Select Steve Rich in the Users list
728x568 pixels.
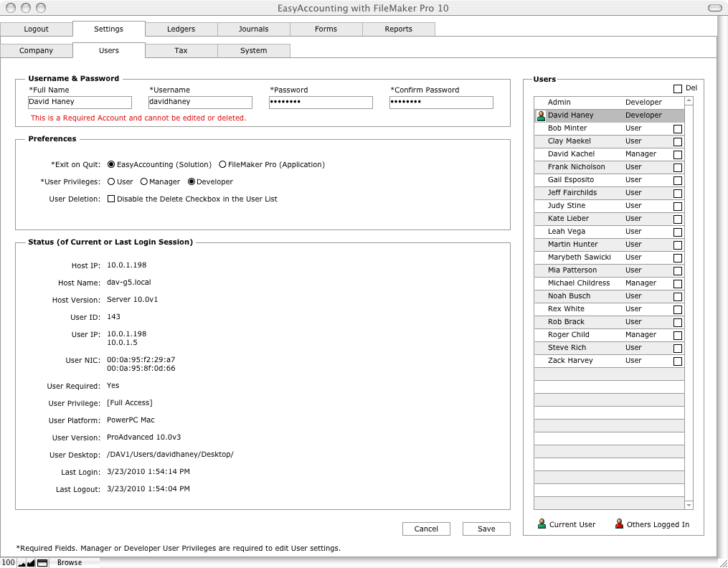coord(609,348)
